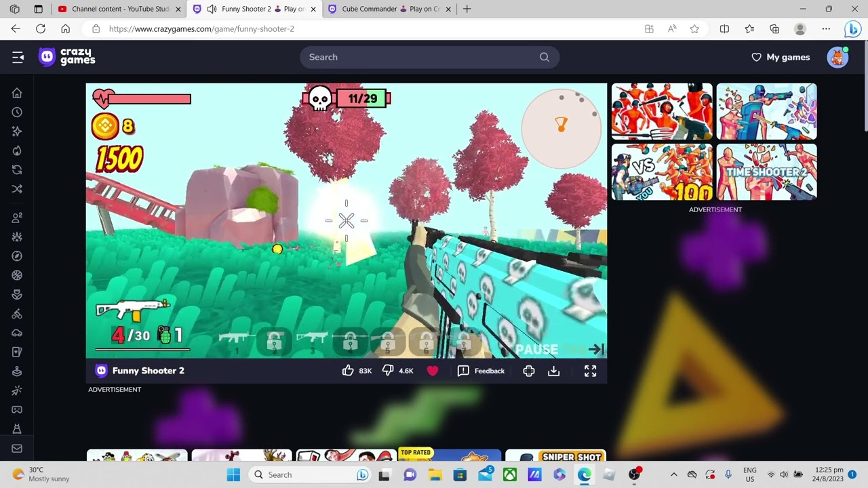Screen dimensions: 868x488
Task: Open the compass Adventure category icon
Action: coord(17,256)
